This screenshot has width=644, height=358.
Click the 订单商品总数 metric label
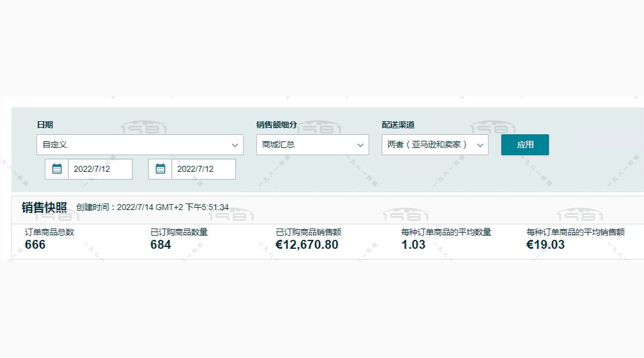pos(49,232)
